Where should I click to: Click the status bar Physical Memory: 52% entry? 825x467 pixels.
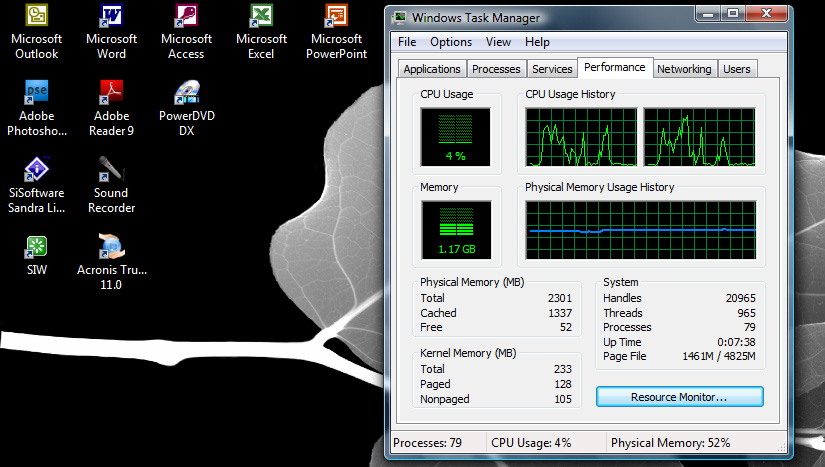click(x=670, y=443)
